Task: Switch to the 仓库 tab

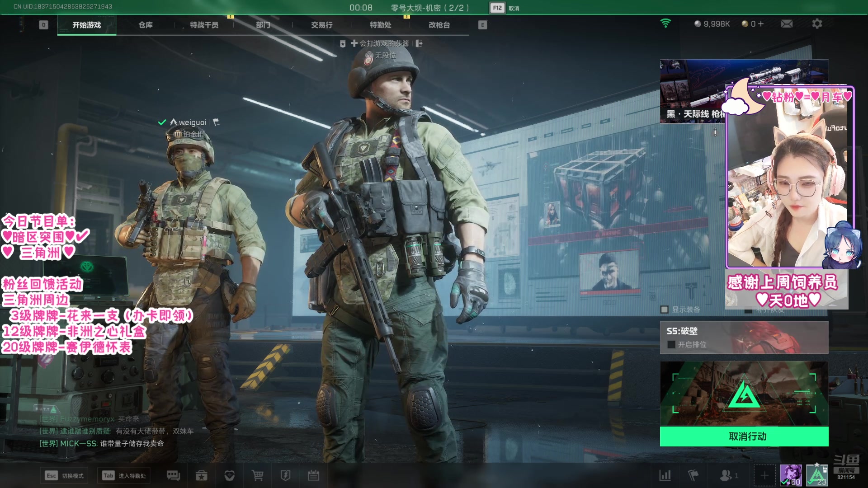Action: click(146, 25)
